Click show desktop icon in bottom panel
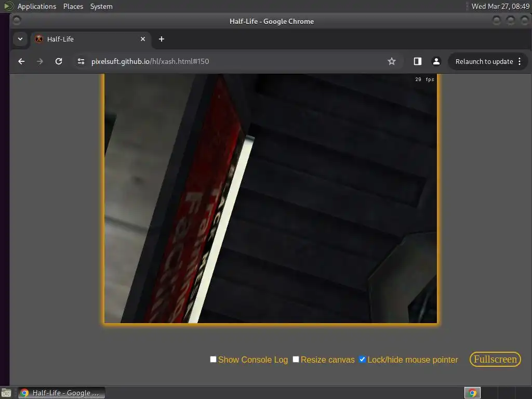This screenshot has height=399, width=532. (x=6, y=393)
